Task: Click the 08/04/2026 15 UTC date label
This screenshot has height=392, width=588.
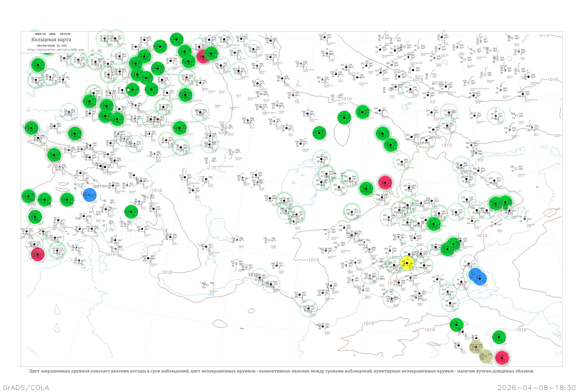Action: tap(52, 46)
